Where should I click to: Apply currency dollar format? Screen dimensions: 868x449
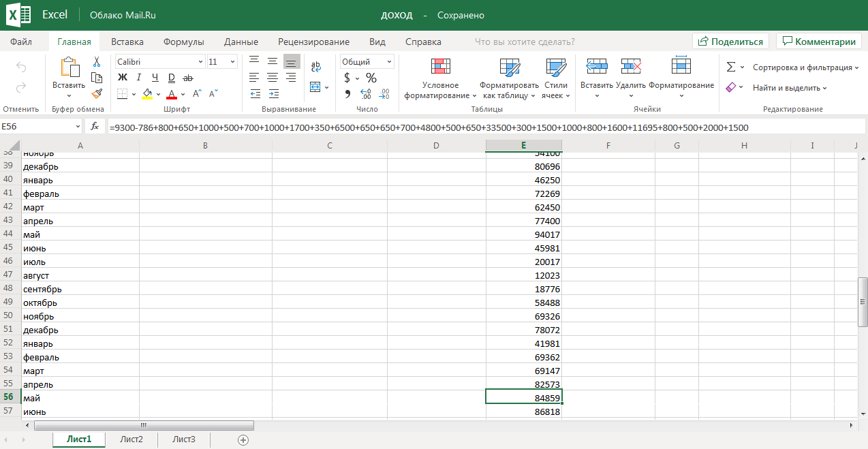(x=347, y=78)
